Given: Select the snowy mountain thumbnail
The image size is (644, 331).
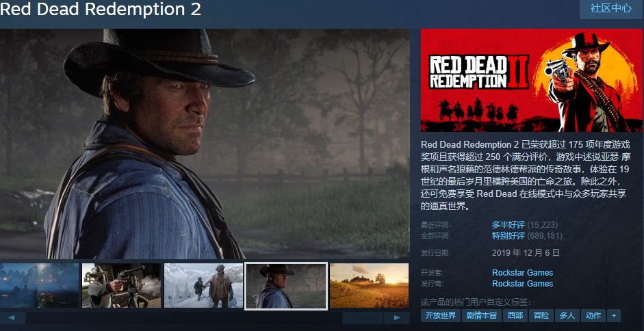Looking at the screenshot, I should pyautogui.click(x=204, y=285).
